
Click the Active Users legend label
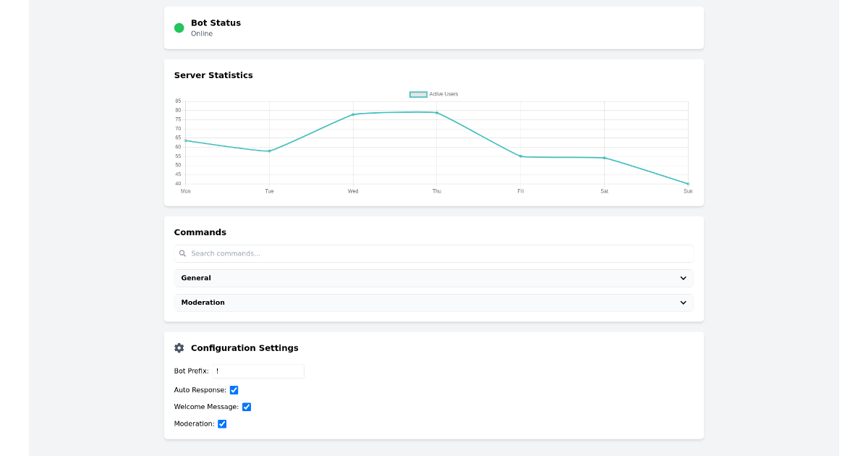pyautogui.click(x=445, y=93)
